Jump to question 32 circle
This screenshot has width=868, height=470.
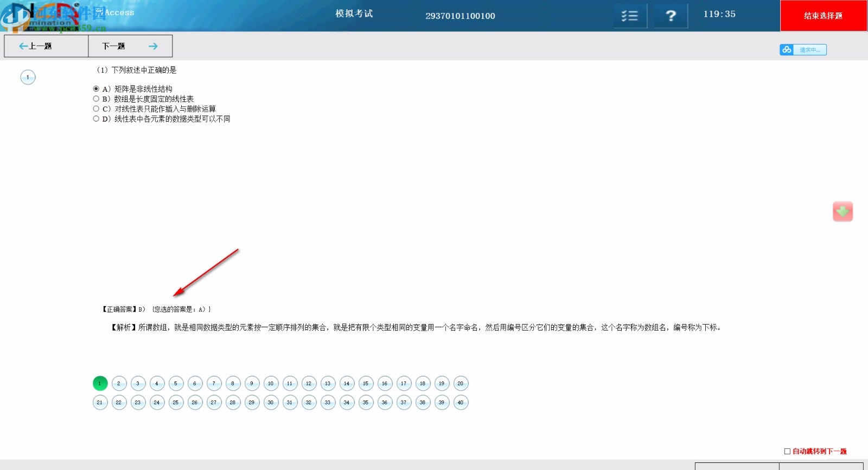(x=309, y=403)
